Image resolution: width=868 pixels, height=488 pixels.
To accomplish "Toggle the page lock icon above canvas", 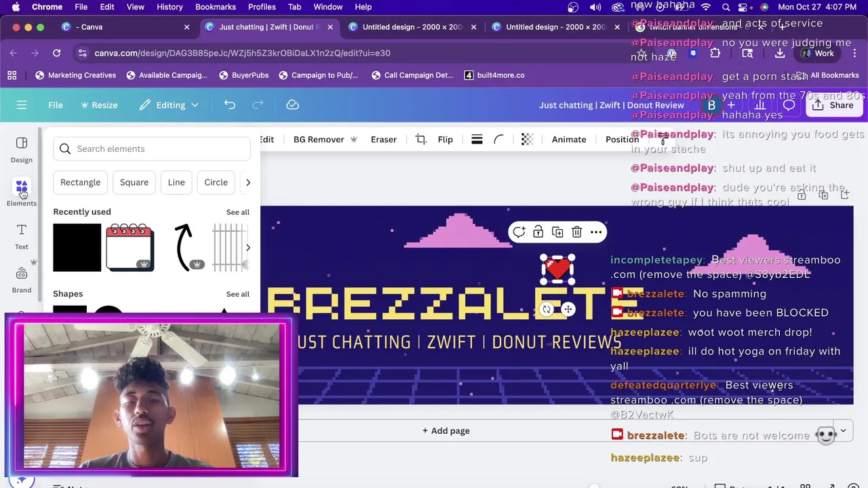I will coord(802,195).
